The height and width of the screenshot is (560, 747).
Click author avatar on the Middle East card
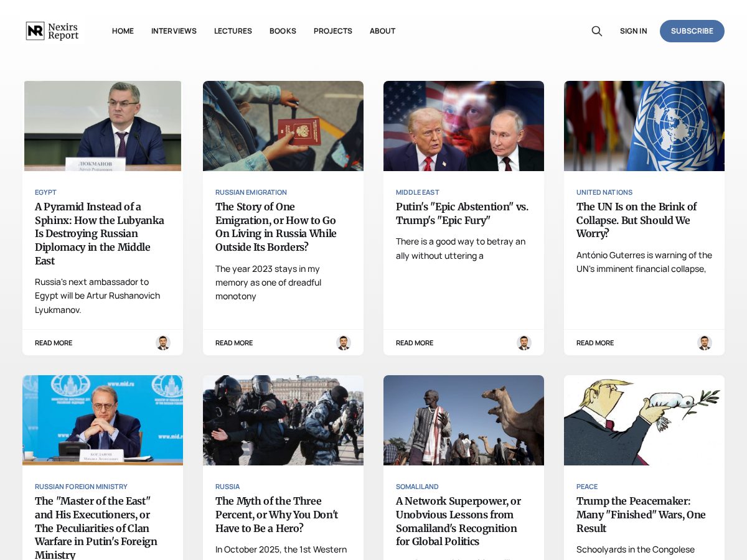pos(524,343)
